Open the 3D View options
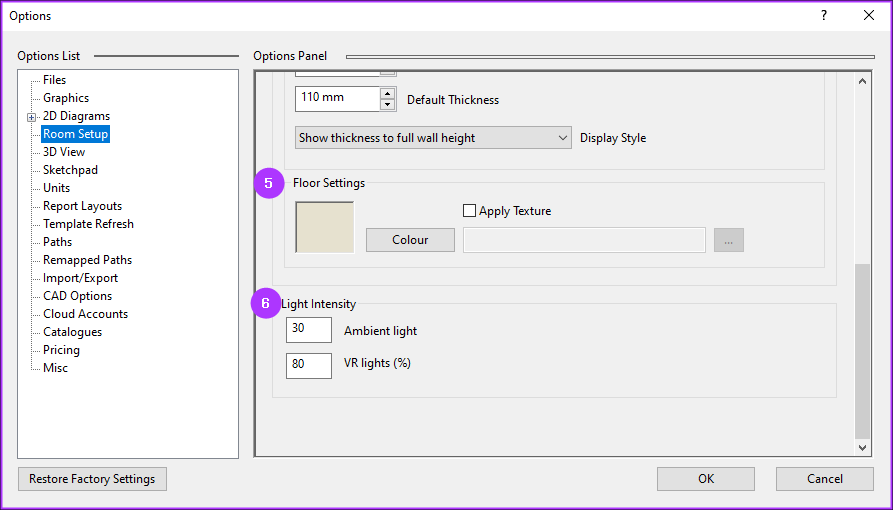893x510 pixels. point(64,152)
